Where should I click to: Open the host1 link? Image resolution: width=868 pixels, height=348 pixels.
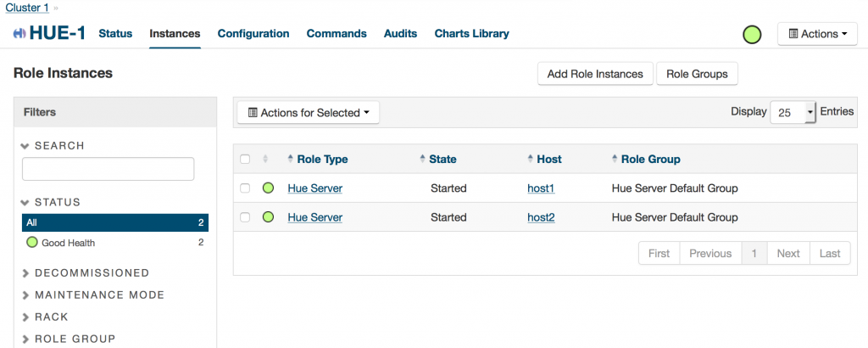coord(541,188)
